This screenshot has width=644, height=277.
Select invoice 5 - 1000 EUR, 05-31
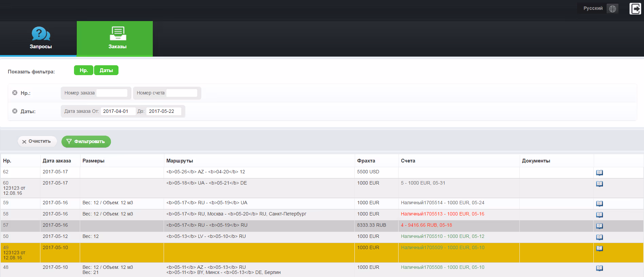click(x=423, y=183)
